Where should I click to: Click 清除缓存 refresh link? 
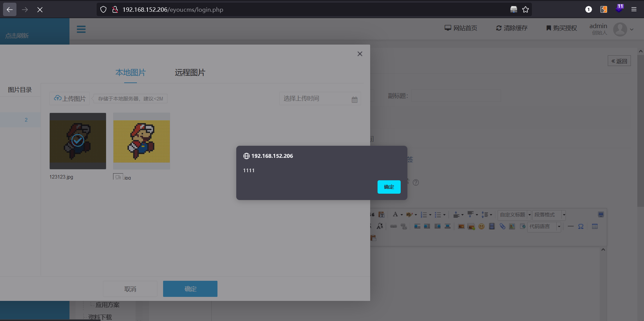512,28
